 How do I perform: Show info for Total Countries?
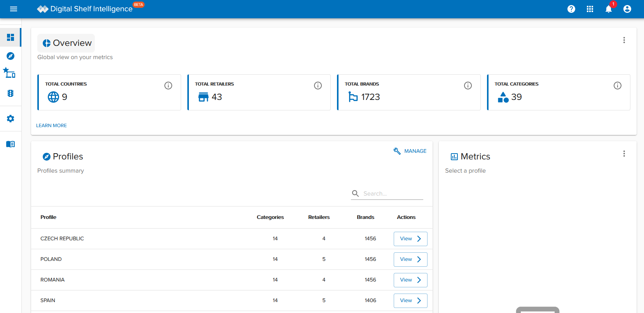(168, 86)
